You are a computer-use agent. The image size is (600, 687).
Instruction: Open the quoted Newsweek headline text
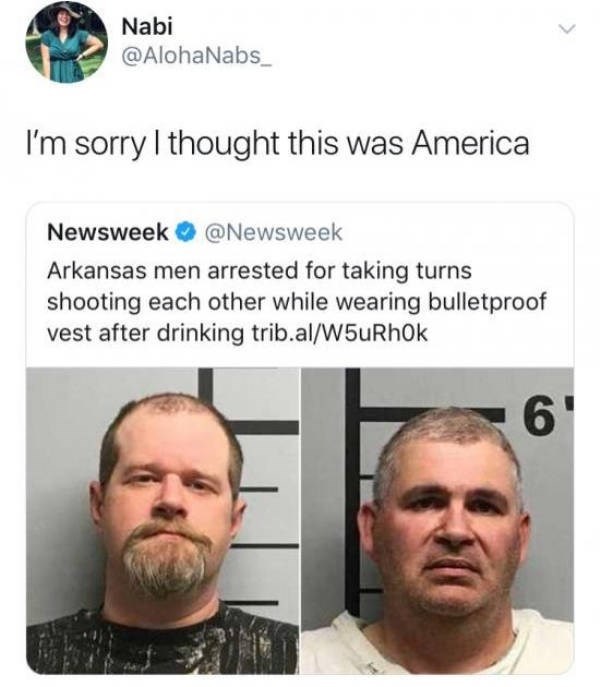(x=296, y=302)
